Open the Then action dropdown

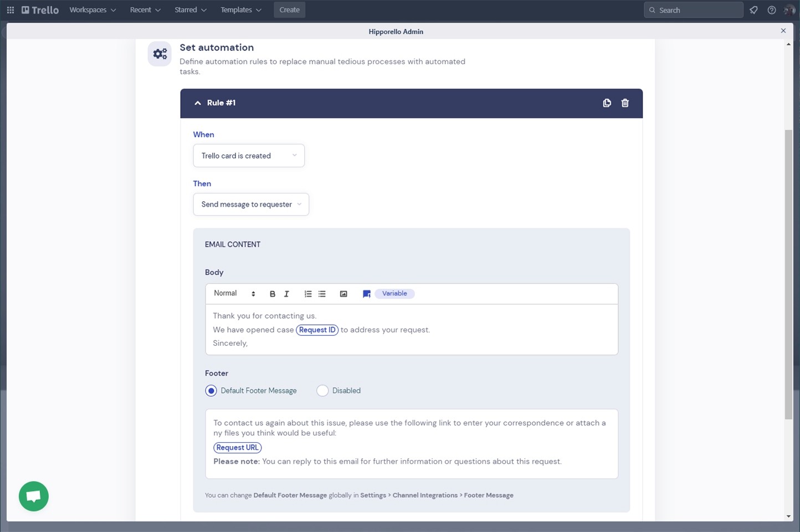click(x=251, y=204)
